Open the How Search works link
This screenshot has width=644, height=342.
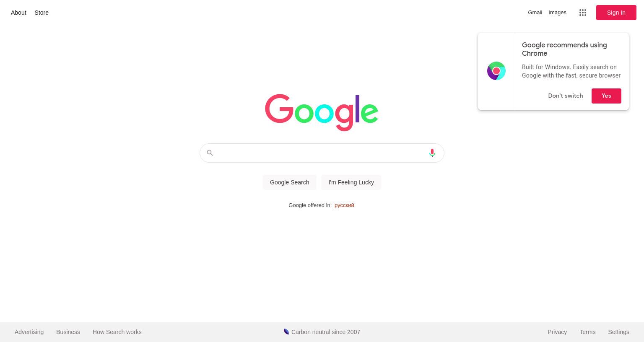[117, 332]
